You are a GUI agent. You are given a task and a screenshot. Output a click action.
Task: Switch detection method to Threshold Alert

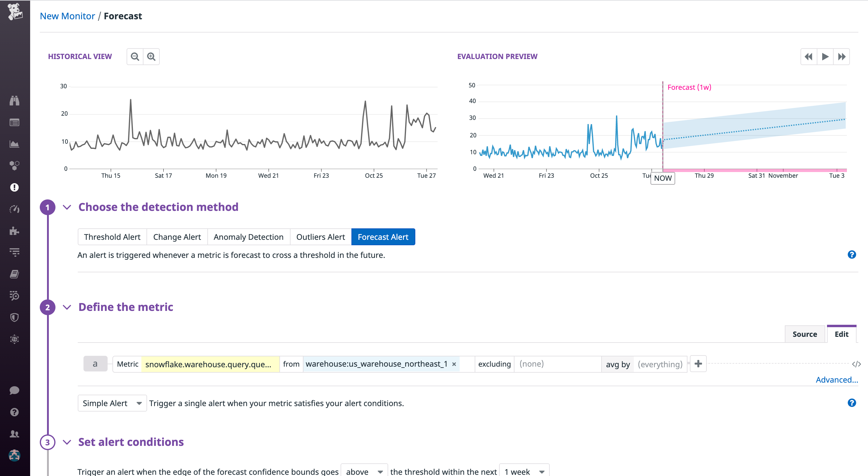click(112, 237)
